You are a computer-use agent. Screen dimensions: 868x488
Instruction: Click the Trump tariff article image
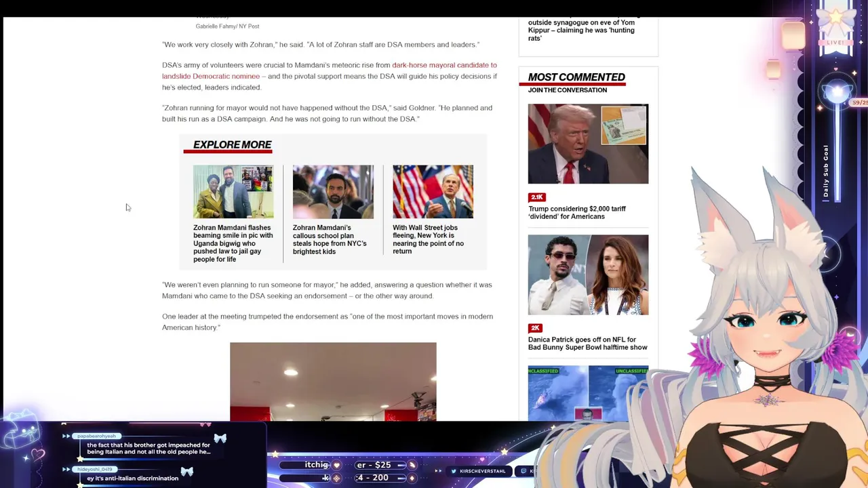coord(588,144)
